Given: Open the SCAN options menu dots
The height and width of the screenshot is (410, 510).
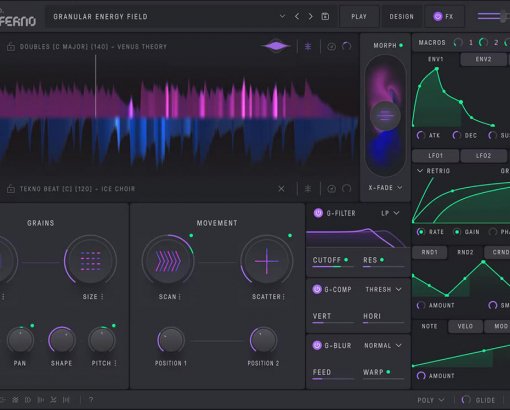Looking at the screenshot, I should click(x=180, y=297).
